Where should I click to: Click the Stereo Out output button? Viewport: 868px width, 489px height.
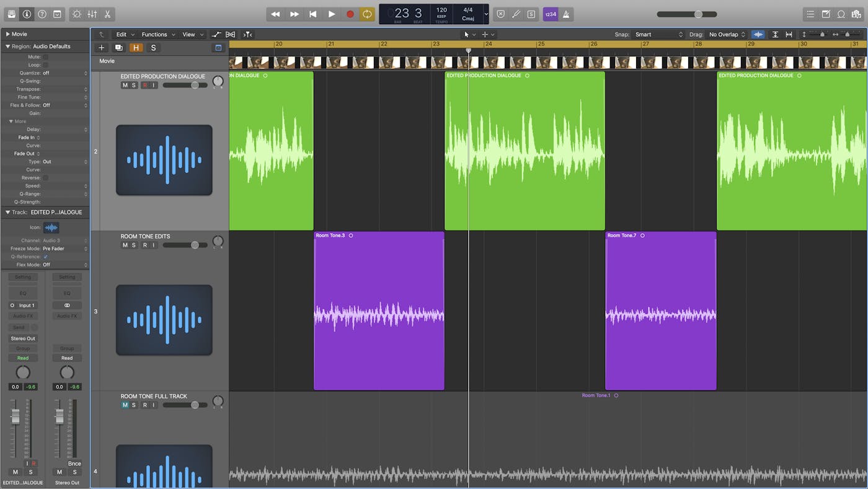[23, 338]
